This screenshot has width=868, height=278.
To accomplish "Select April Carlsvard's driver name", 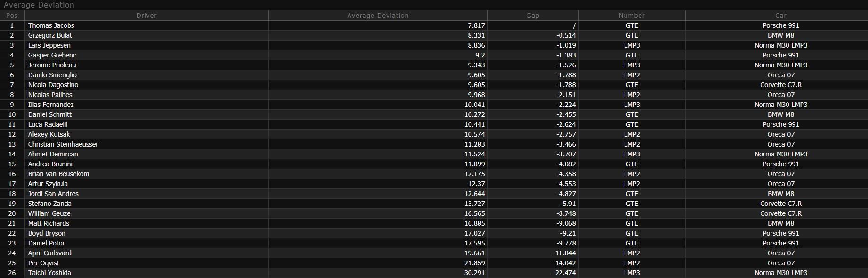I will (50, 253).
